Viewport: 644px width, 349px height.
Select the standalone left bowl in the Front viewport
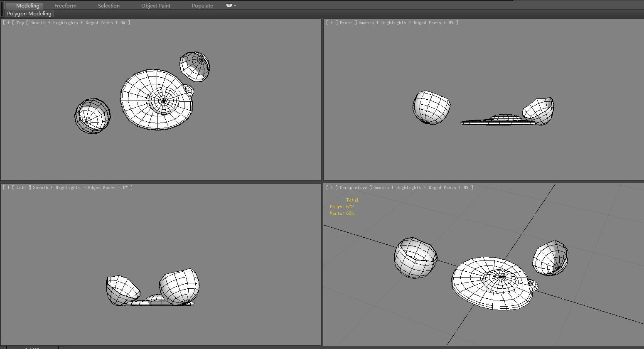point(431,108)
